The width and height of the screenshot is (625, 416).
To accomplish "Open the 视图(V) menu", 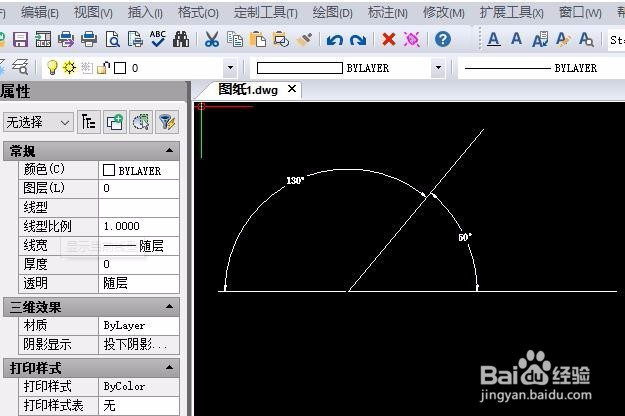I will pos(93,13).
